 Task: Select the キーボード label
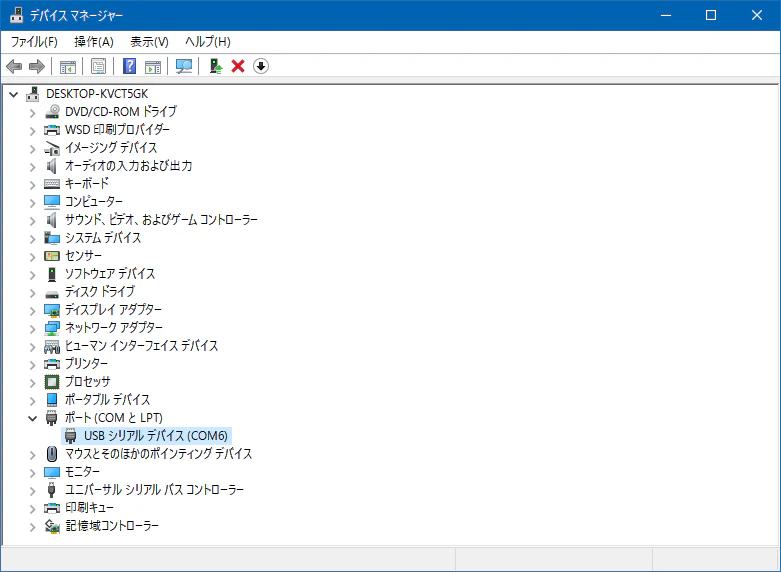[x=87, y=184]
